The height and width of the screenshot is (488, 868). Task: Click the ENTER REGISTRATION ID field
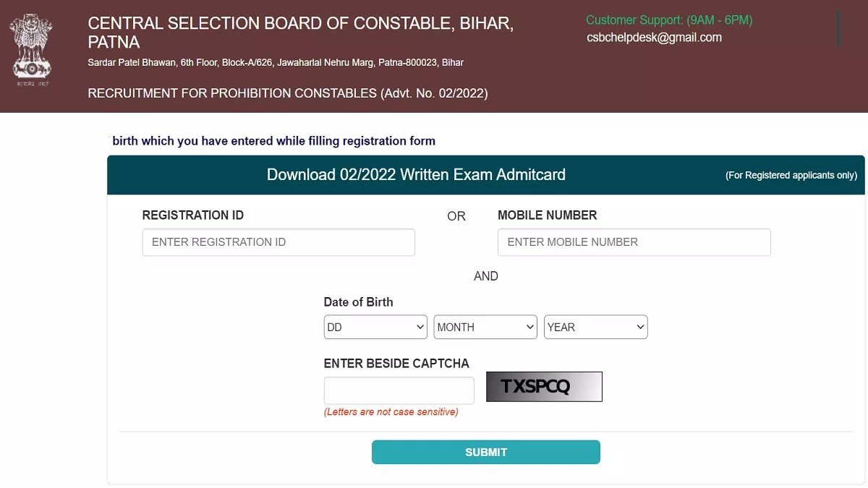(278, 242)
